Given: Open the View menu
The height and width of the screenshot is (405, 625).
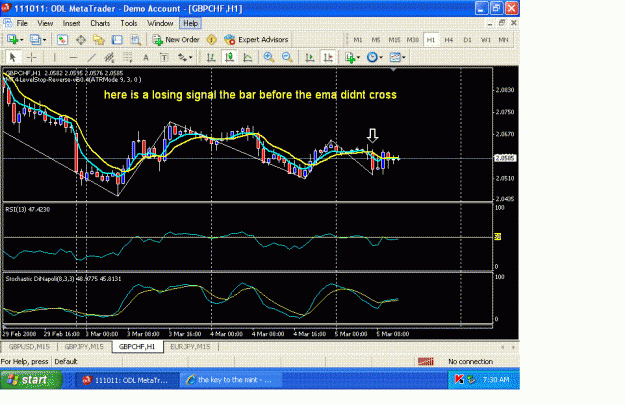Looking at the screenshot, I should pos(45,24).
